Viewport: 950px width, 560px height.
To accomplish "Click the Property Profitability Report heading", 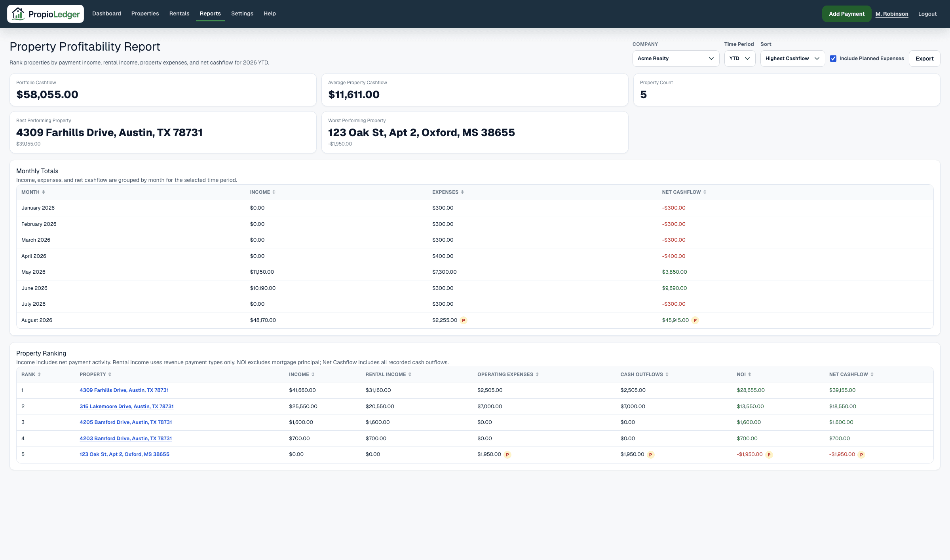I will (85, 47).
